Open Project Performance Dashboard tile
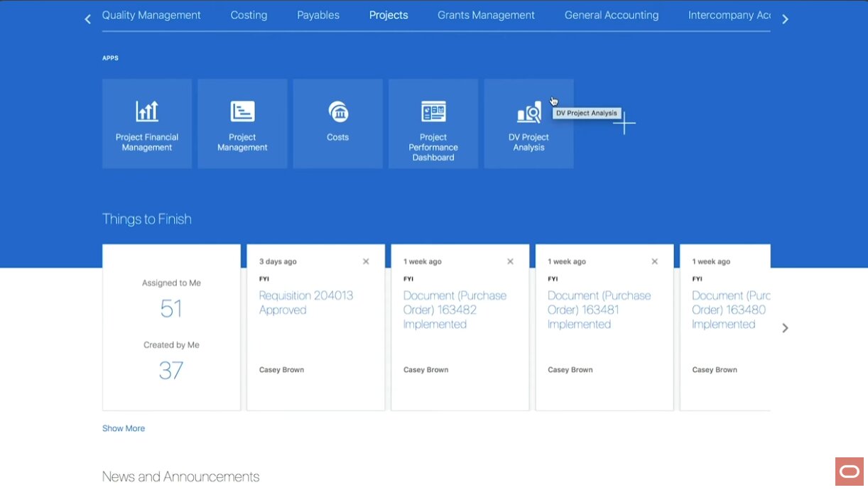This screenshot has height=490, width=868. 433,124
